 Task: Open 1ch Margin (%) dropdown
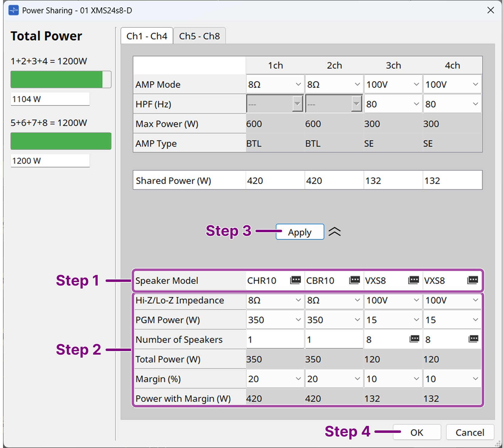pyautogui.click(x=275, y=379)
